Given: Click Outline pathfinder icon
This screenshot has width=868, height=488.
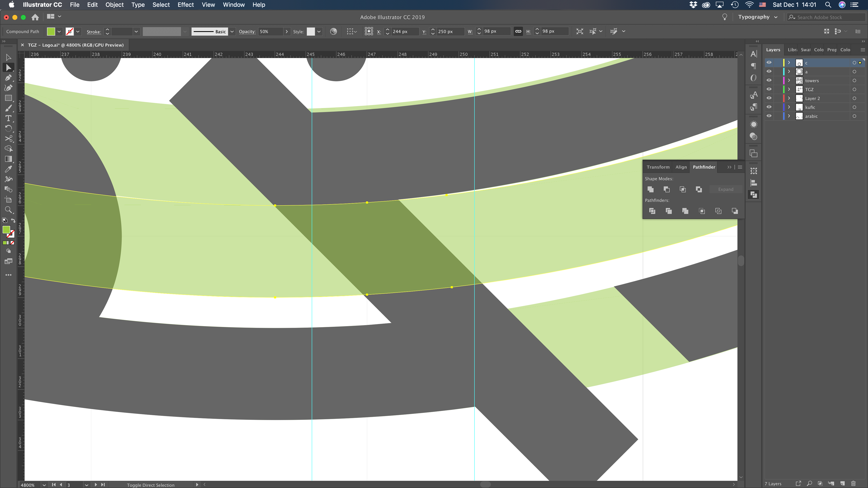Looking at the screenshot, I should [x=718, y=211].
